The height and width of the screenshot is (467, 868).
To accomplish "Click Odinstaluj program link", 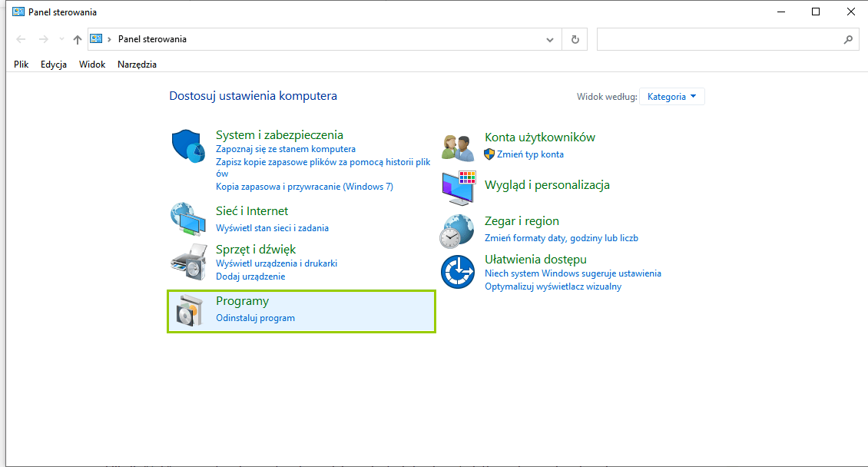I will click(255, 318).
